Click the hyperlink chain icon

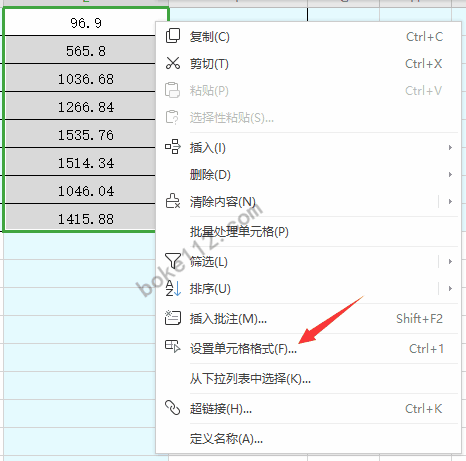173,408
